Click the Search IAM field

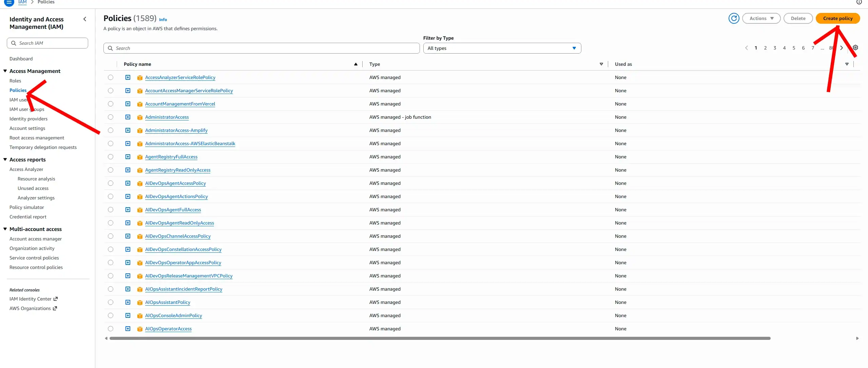click(x=47, y=43)
